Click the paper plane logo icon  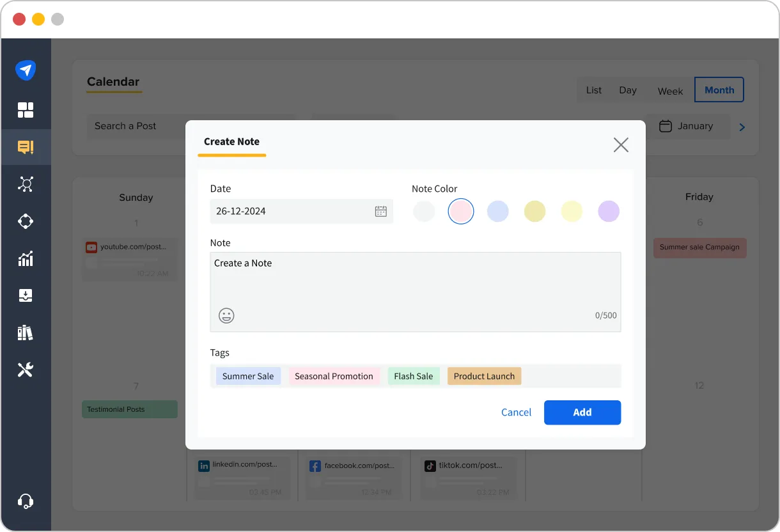point(26,70)
